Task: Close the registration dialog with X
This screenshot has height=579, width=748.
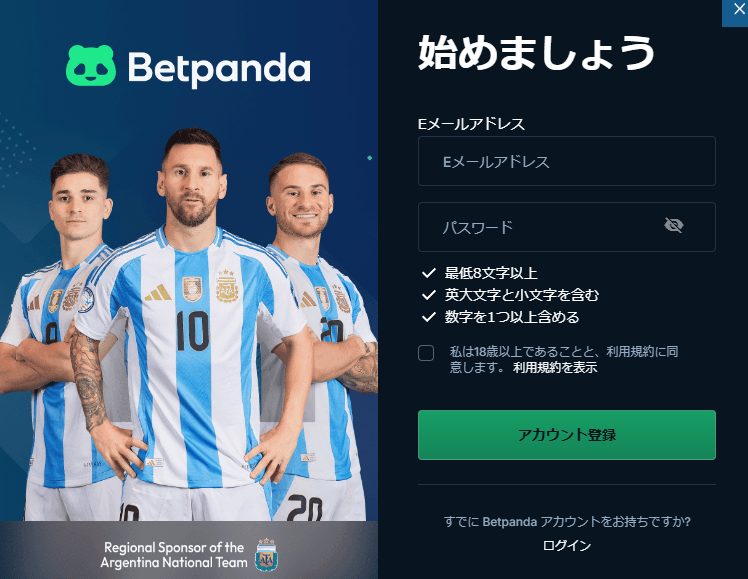Action: tap(738, 10)
